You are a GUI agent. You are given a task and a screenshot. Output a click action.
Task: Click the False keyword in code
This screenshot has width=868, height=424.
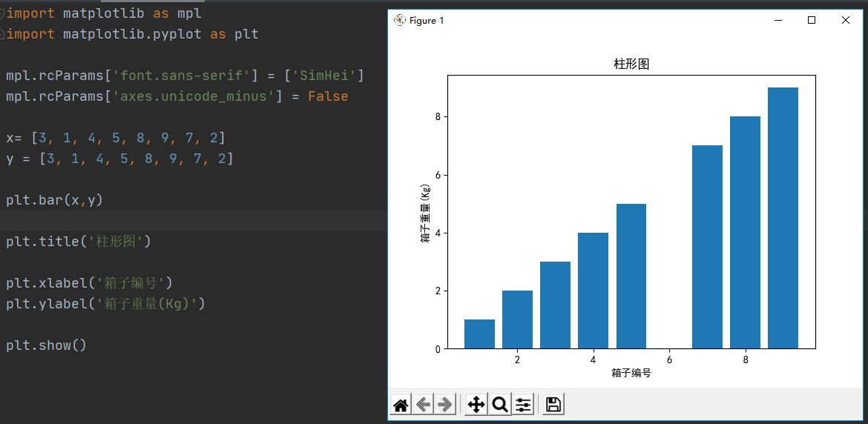[x=328, y=96]
